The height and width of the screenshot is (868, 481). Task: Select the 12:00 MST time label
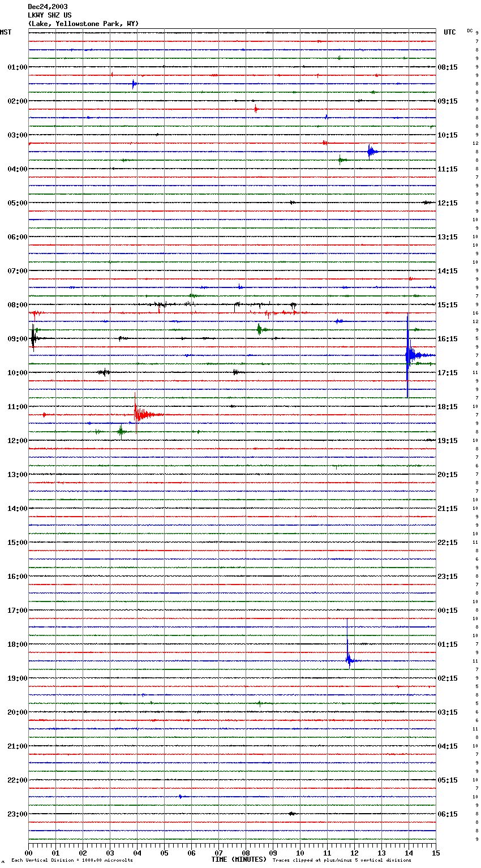point(17,441)
